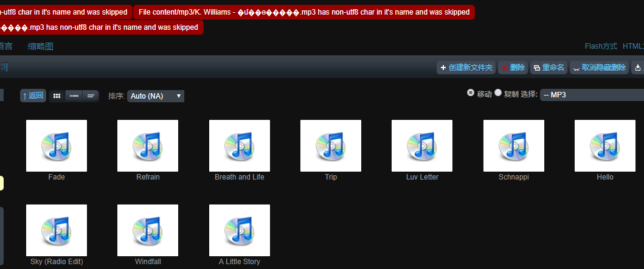Image resolution: width=644 pixels, height=269 pixels.
Task: Click the 返回 back button
Action: [33, 96]
